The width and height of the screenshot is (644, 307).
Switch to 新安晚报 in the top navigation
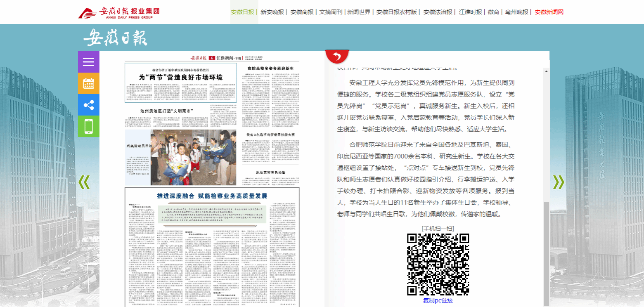tap(272, 12)
